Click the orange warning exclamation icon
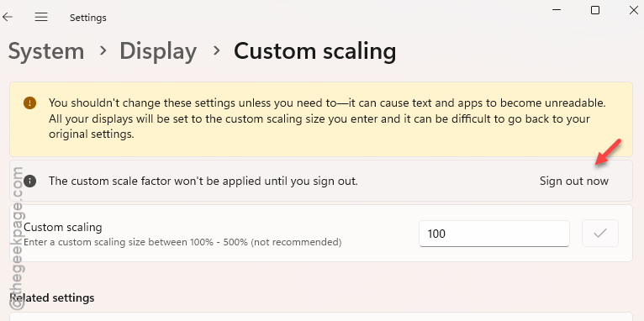This screenshot has width=644, height=321. coord(30,103)
